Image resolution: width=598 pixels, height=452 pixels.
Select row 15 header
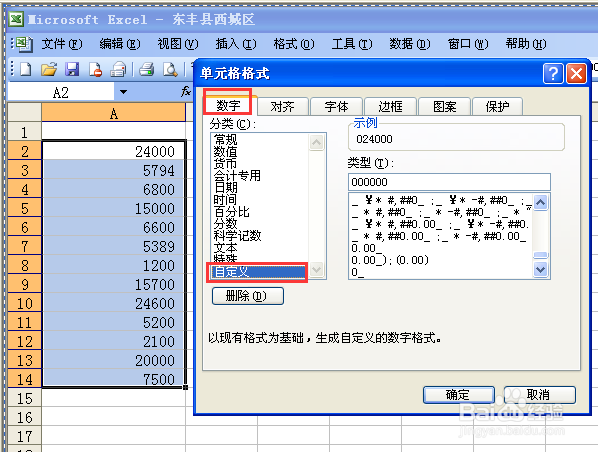click(24, 398)
